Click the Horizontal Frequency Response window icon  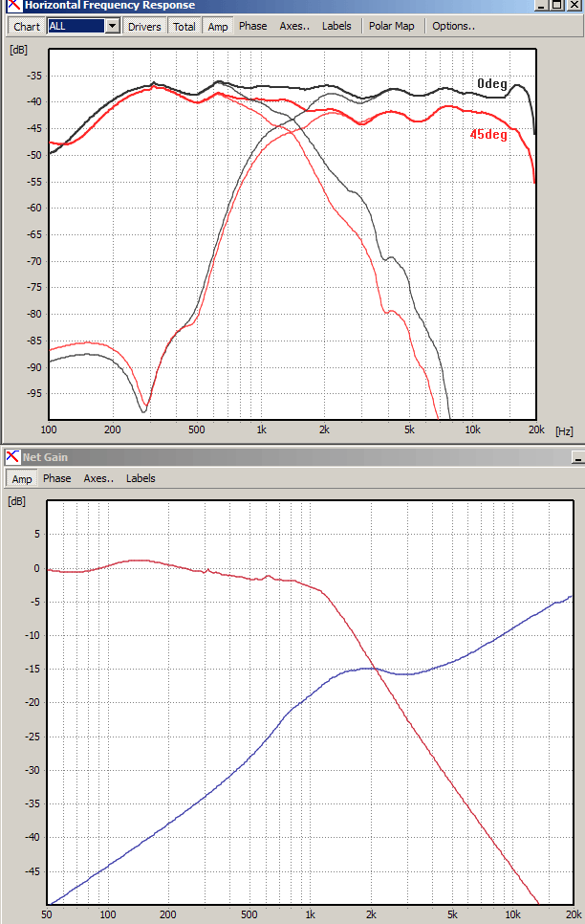pos(12,6)
